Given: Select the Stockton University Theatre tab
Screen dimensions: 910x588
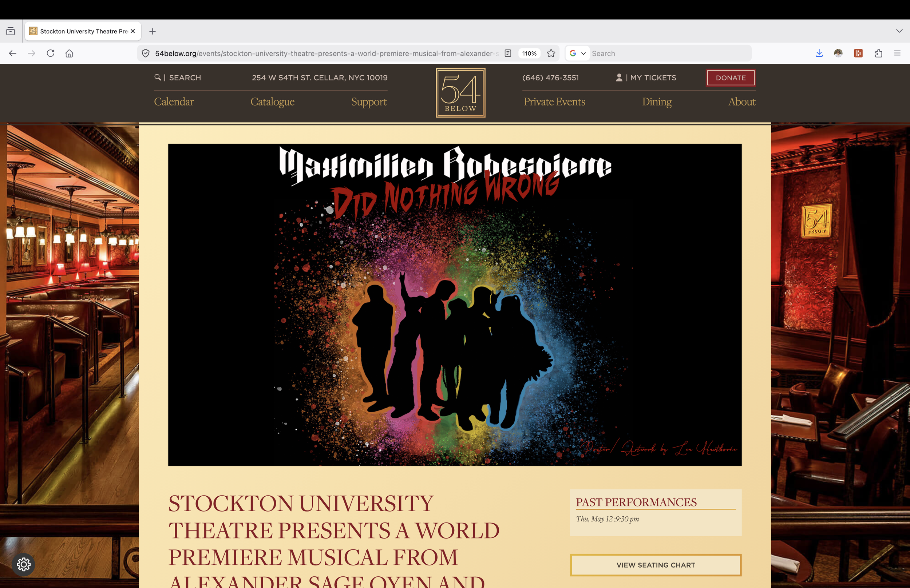Looking at the screenshot, I should (83, 31).
